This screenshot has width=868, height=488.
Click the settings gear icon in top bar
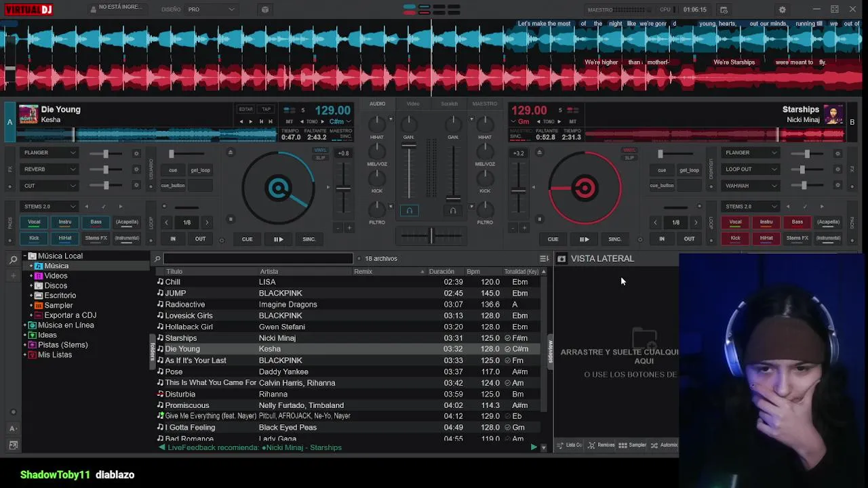[782, 9]
